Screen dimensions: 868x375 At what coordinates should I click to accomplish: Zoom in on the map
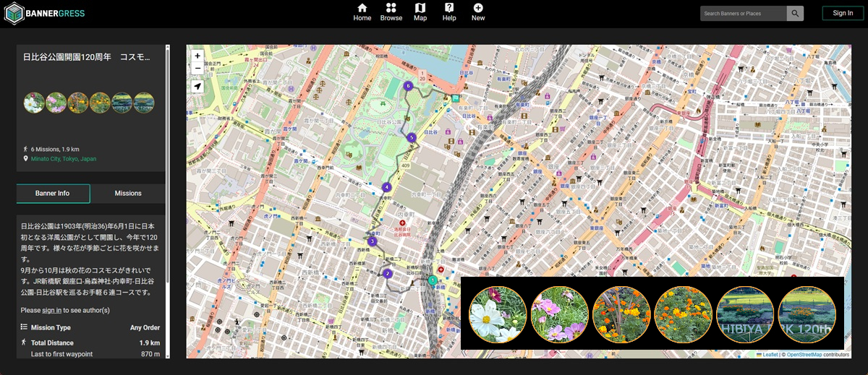(197, 56)
